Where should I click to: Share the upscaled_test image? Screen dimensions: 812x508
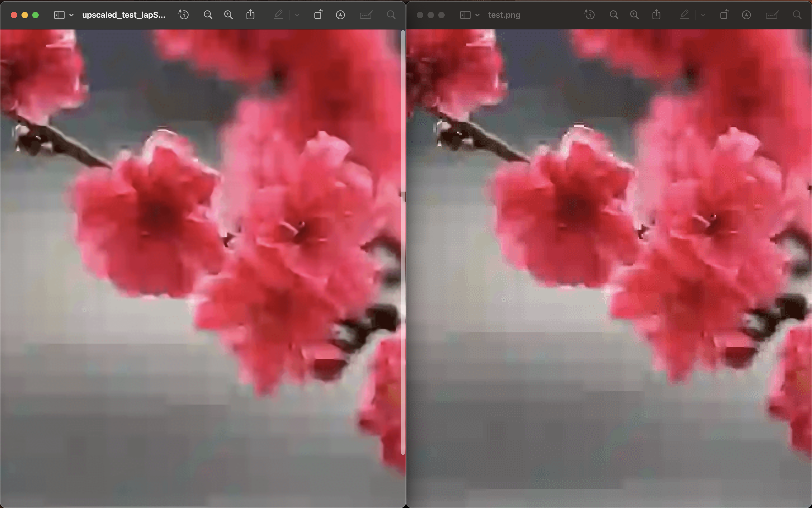tap(250, 14)
